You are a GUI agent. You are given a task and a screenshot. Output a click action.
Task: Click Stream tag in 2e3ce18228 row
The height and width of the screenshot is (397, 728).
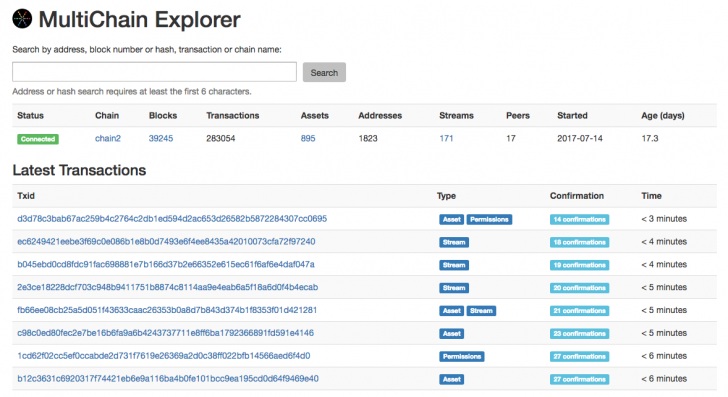(x=454, y=287)
